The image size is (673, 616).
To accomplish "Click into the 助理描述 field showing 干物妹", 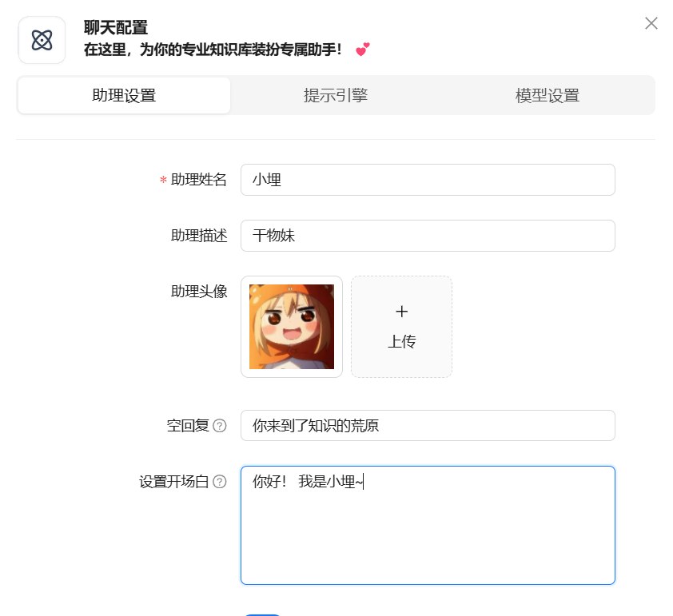I will point(428,236).
